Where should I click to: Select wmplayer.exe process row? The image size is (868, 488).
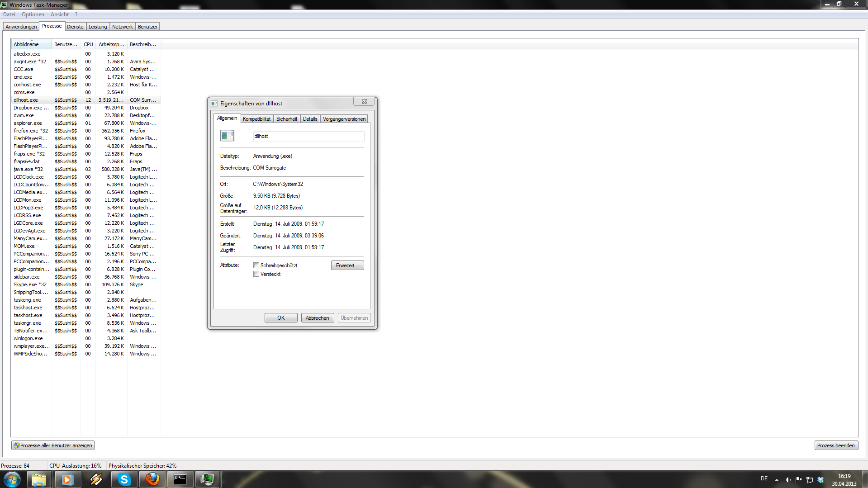[x=86, y=346]
